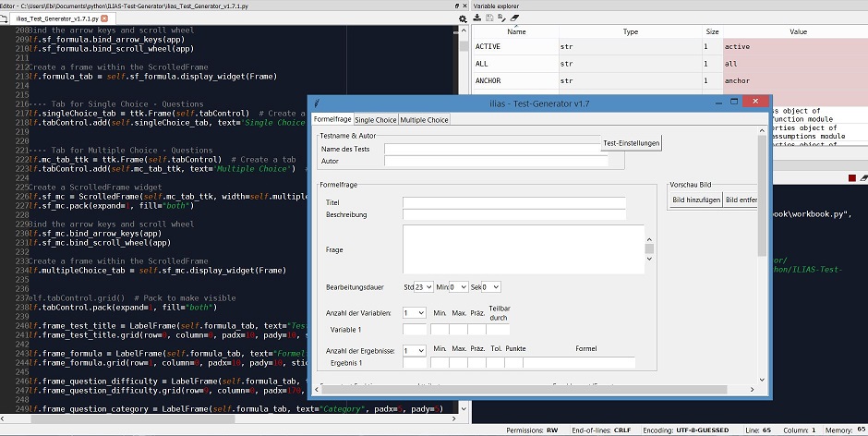Viewport: 868px width, 436px height.
Task: Click Beschreibung input field
Action: pos(514,215)
